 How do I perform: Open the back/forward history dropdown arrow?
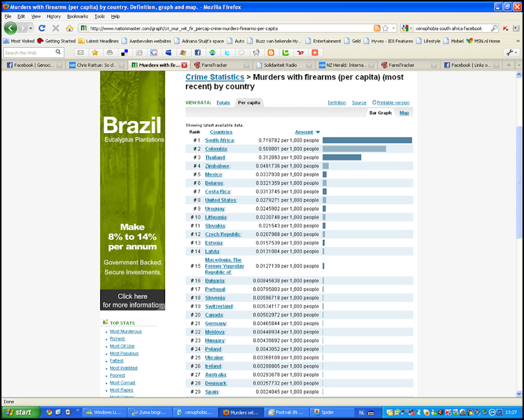(30, 28)
